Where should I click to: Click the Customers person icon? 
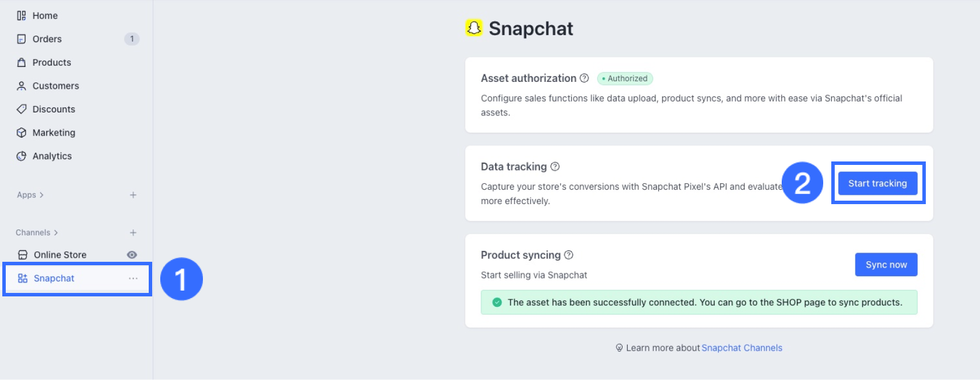21,86
